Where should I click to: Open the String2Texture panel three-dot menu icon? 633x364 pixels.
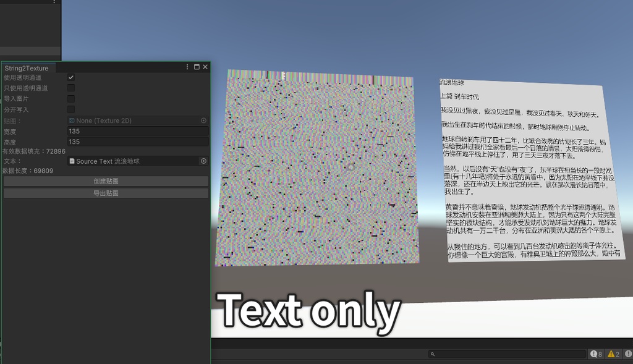pos(187,67)
